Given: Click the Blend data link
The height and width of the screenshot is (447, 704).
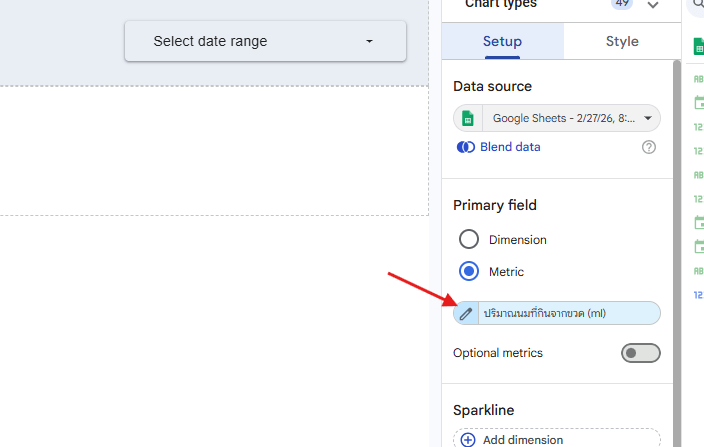Looking at the screenshot, I should 510,147.
